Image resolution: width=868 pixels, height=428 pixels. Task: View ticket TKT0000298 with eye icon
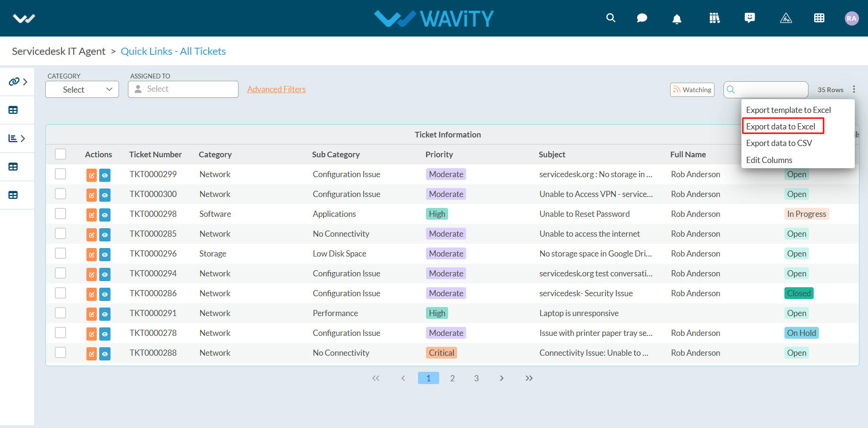105,215
